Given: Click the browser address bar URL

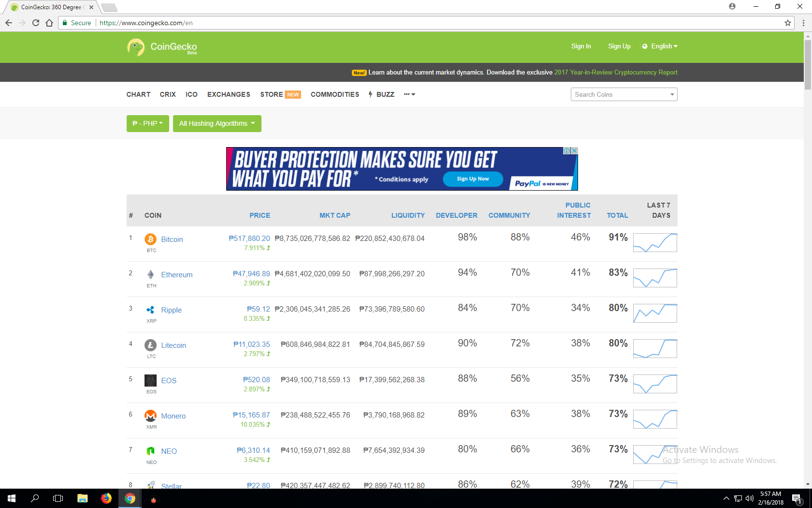Looking at the screenshot, I should [146, 23].
